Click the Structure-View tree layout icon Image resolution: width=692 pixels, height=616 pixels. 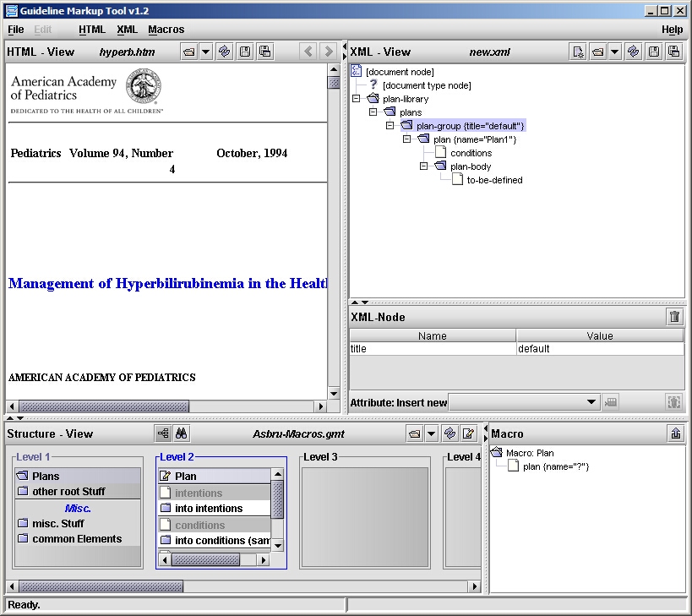coord(163,433)
